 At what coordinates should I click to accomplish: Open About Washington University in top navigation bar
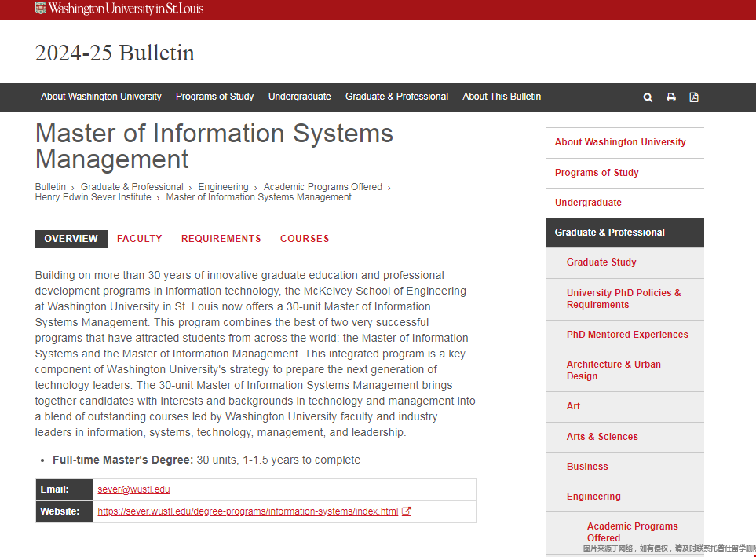pos(100,97)
